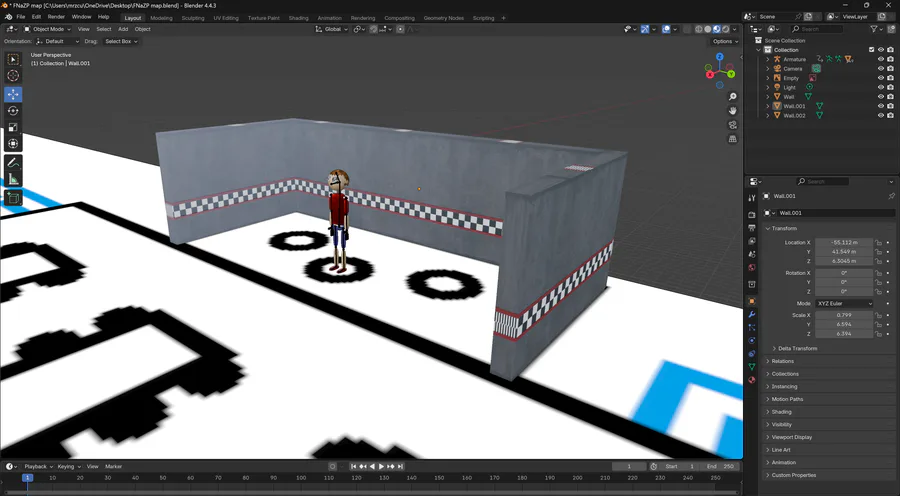Screen dimensions: 900x496
Task: Toggle the Location X lock icon
Action: pos(878,243)
